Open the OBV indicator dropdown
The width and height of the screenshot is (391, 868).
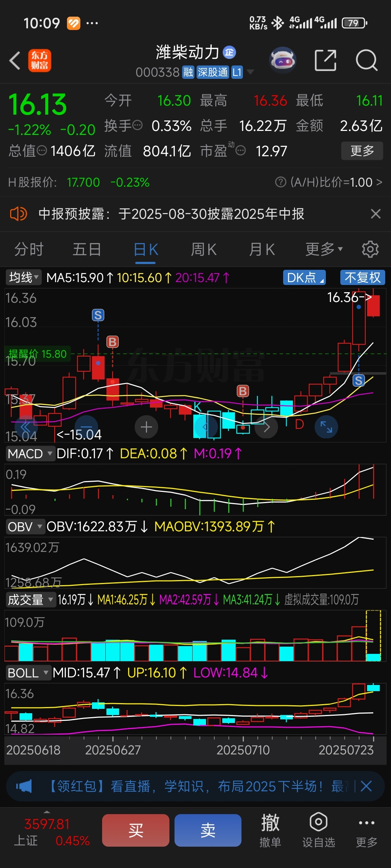(25, 527)
